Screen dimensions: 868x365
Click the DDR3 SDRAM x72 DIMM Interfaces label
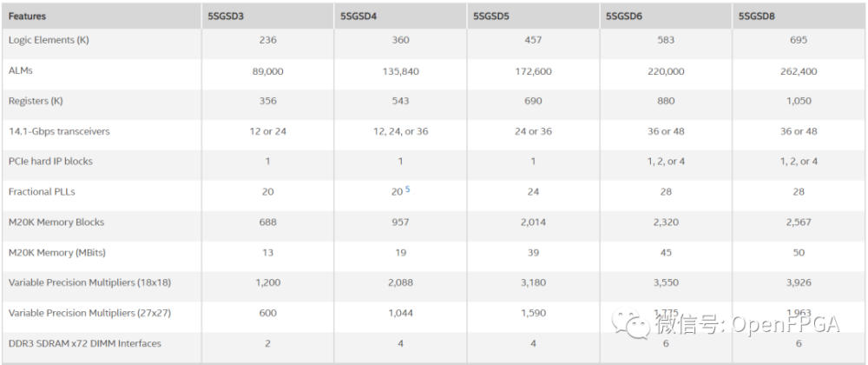pyautogui.click(x=85, y=343)
